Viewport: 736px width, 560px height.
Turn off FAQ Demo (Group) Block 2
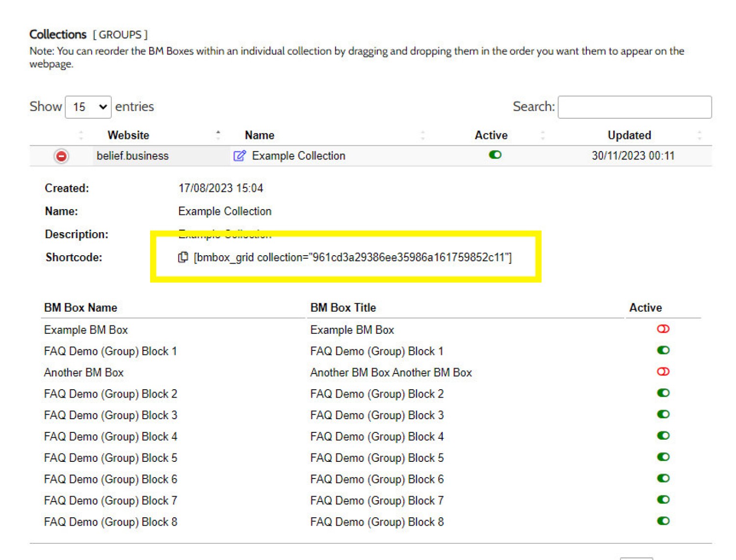663,393
